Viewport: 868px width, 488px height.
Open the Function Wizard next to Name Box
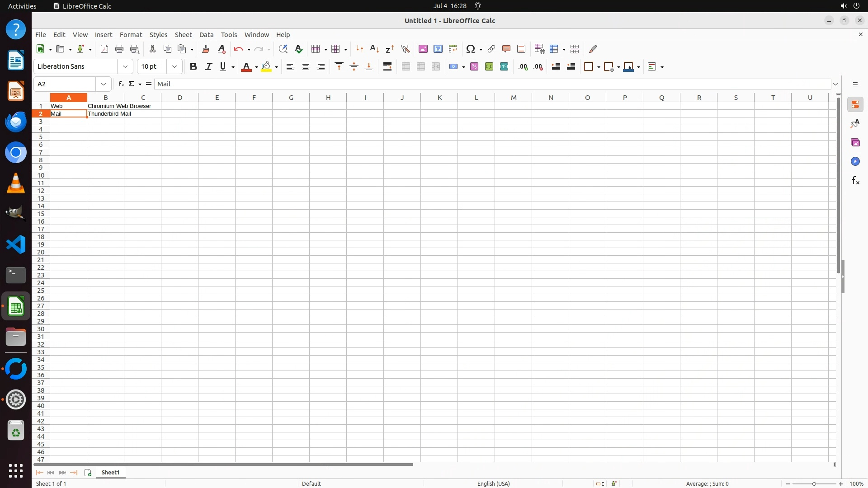tap(121, 84)
